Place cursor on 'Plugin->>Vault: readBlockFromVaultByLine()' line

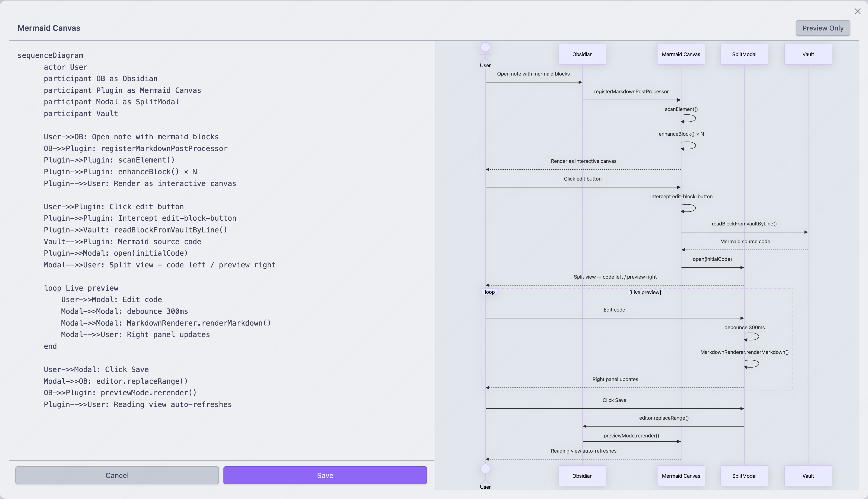click(136, 230)
